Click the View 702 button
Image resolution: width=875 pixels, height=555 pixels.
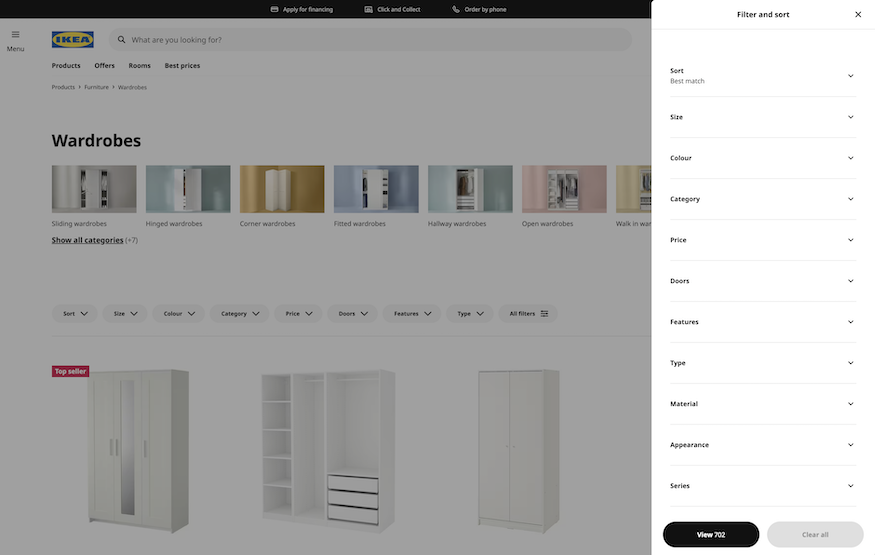coord(711,534)
